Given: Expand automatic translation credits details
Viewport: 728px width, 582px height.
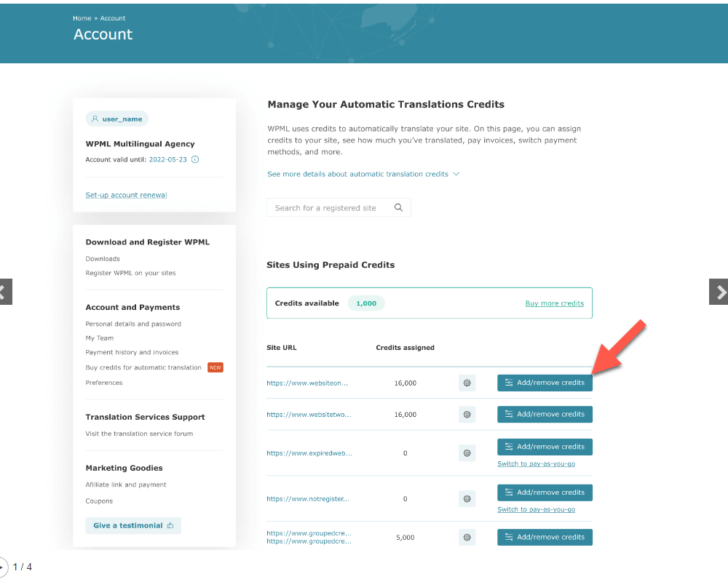Looking at the screenshot, I should click(x=363, y=175).
